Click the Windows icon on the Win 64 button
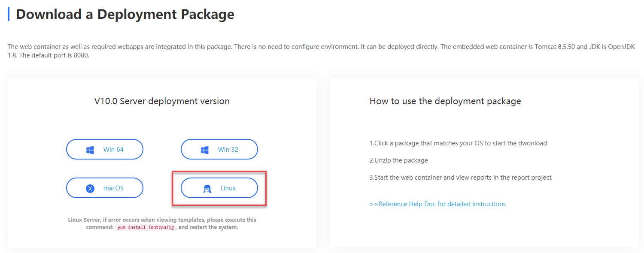This screenshot has height=253, width=644. pyautogui.click(x=90, y=149)
